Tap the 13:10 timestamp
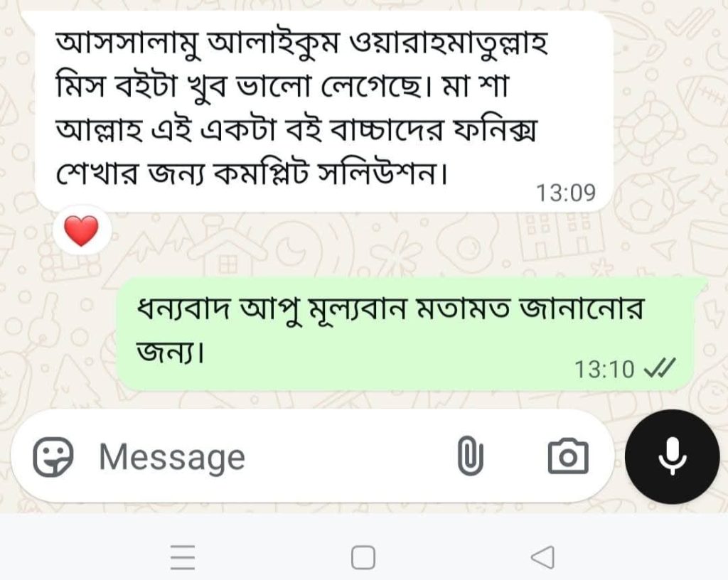Image resolution: width=728 pixels, height=580 pixels. [x=604, y=370]
